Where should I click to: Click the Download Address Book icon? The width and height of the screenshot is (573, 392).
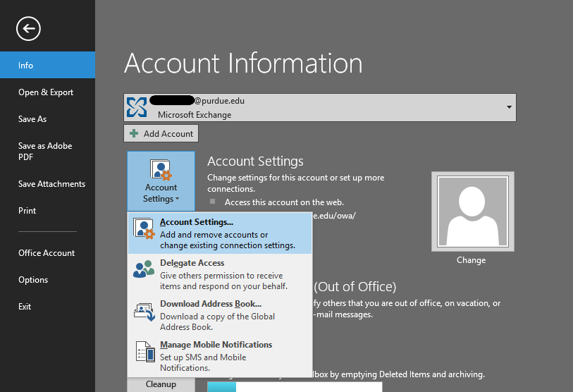(x=144, y=310)
